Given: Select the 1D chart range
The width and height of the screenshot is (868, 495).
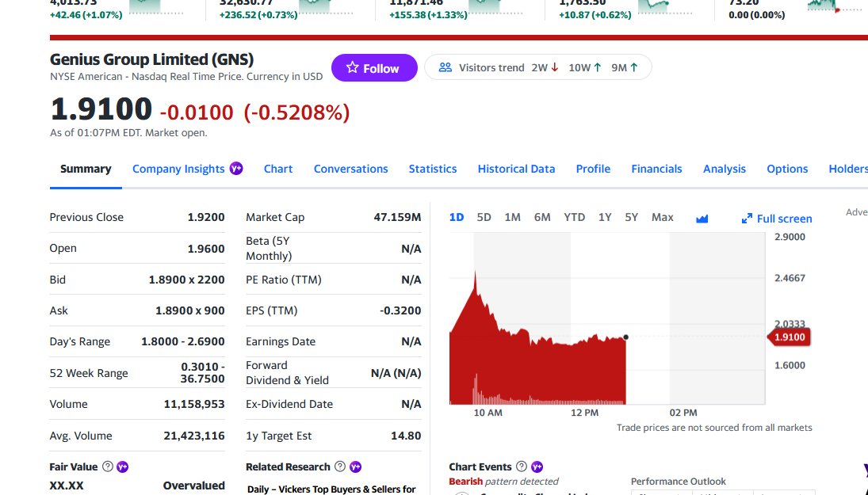Looking at the screenshot, I should pyautogui.click(x=456, y=217).
